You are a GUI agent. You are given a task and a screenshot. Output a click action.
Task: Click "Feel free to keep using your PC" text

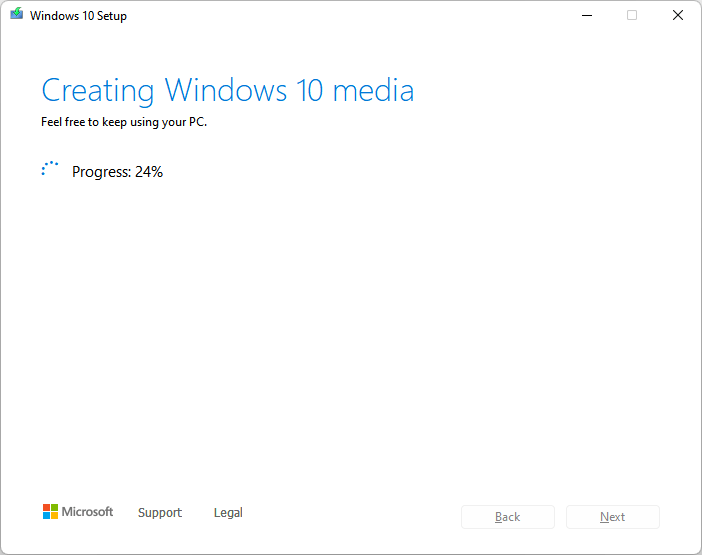coord(124,123)
